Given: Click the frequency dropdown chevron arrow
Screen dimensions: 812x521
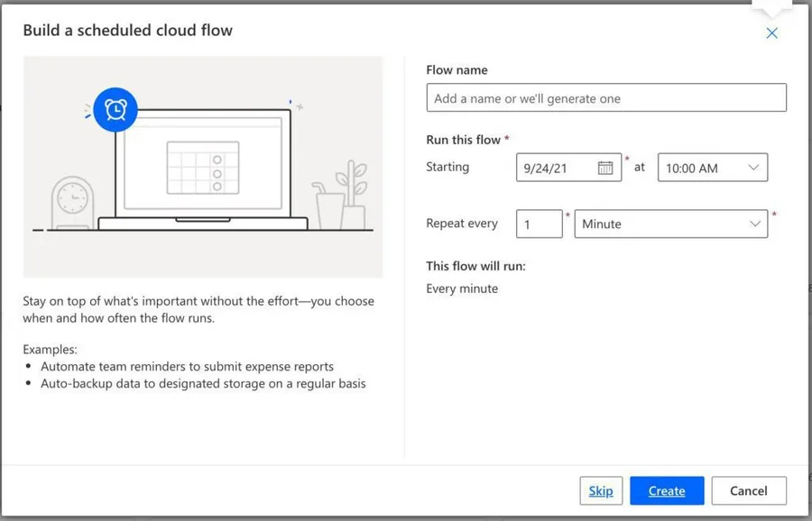Looking at the screenshot, I should (x=755, y=224).
